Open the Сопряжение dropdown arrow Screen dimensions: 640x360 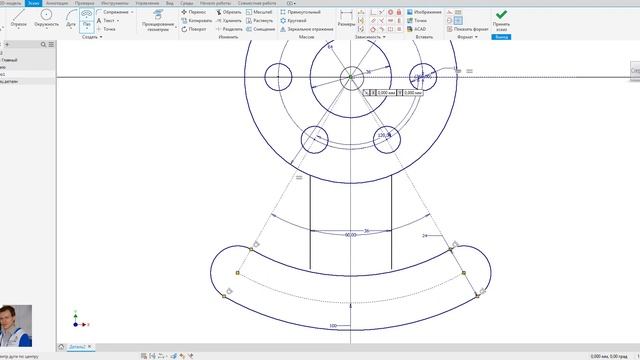[x=132, y=12]
